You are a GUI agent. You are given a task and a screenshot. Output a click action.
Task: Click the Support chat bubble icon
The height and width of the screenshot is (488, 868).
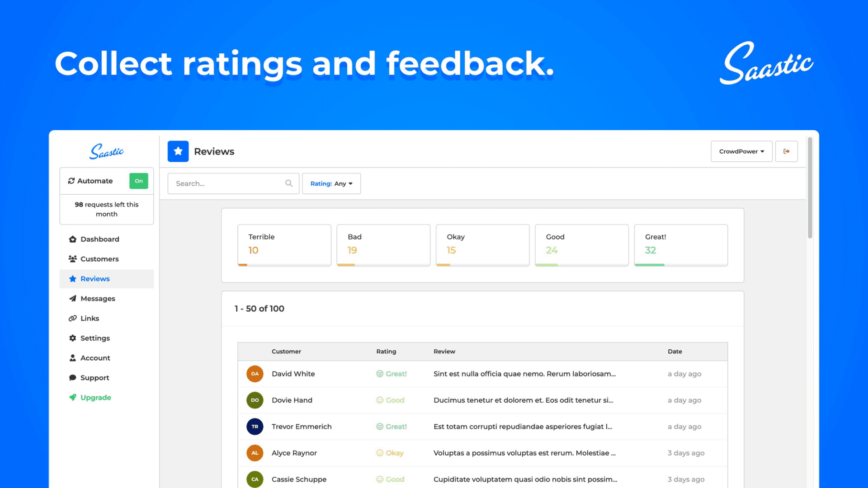coord(72,378)
